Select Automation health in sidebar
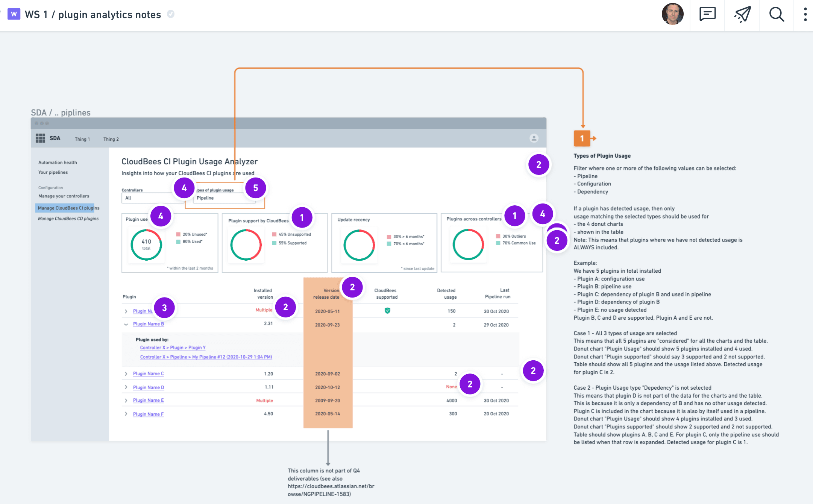This screenshot has width=813, height=504. point(58,162)
